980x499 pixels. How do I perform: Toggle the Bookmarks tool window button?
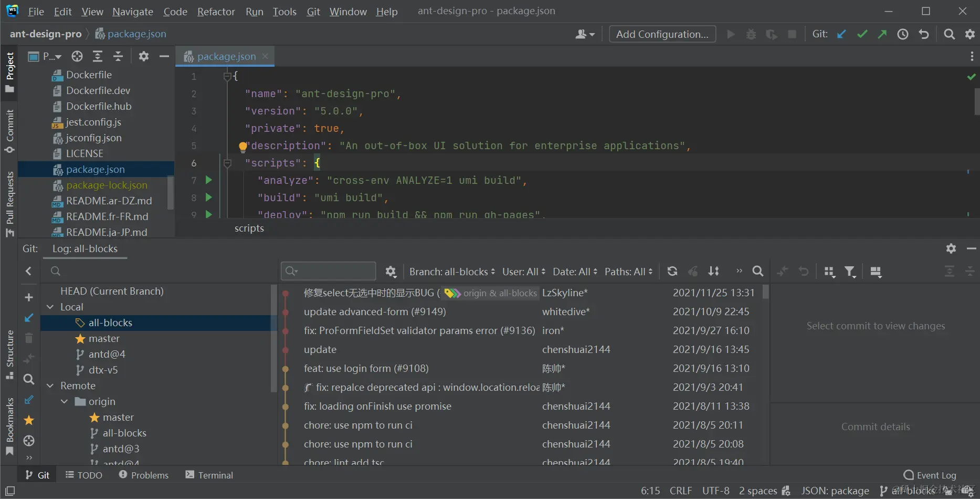(x=9, y=426)
